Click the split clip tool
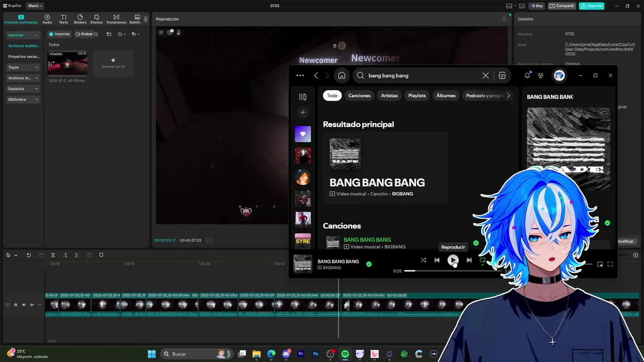Image resolution: width=644 pixels, height=362 pixels. [53, 255]
